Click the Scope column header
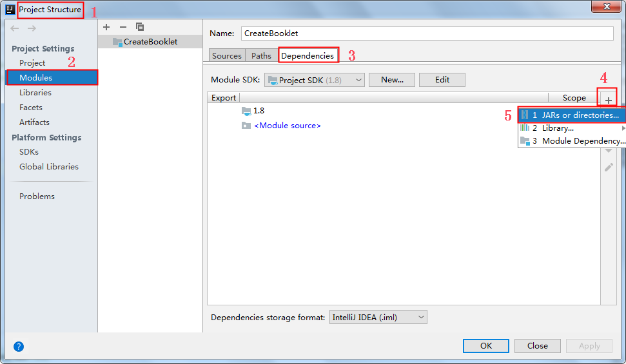 (x=574, y=98)
